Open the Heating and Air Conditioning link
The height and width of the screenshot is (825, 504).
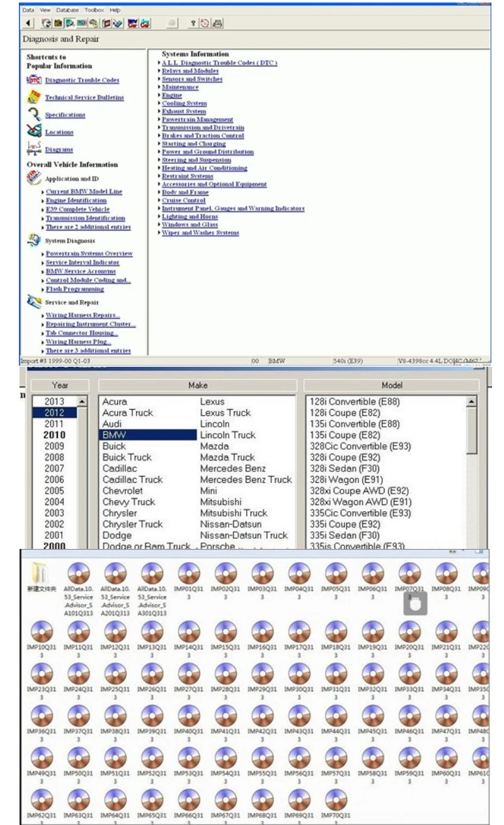coord(204,168)
